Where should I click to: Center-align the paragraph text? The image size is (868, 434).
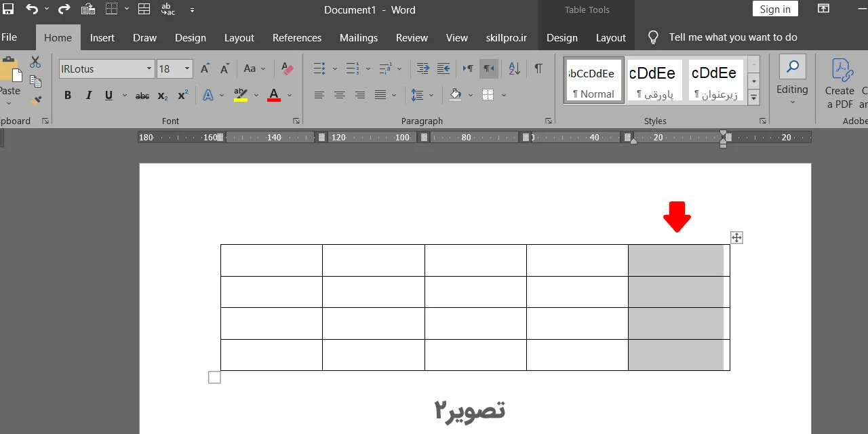[x=340, y=96]
